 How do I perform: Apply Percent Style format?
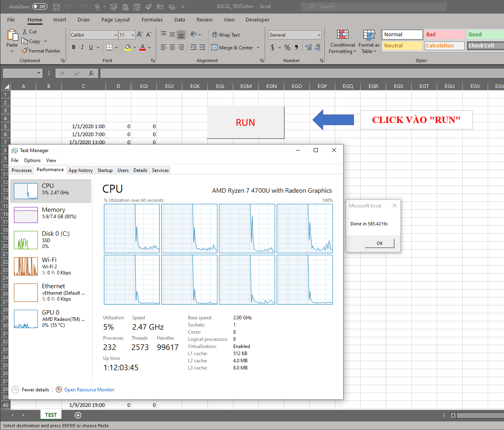[287, 47]
